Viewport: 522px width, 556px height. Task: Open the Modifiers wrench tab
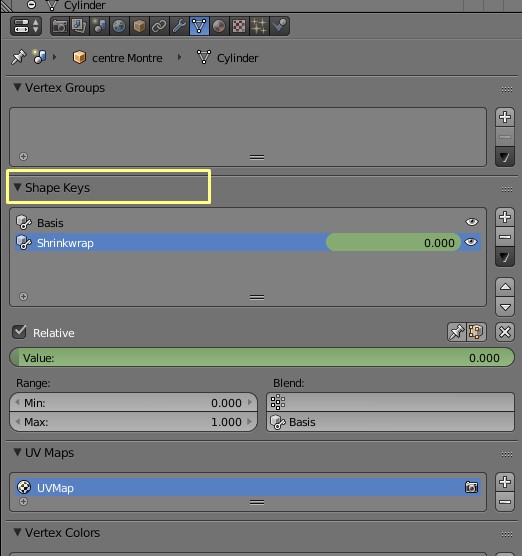coord(179,26)
